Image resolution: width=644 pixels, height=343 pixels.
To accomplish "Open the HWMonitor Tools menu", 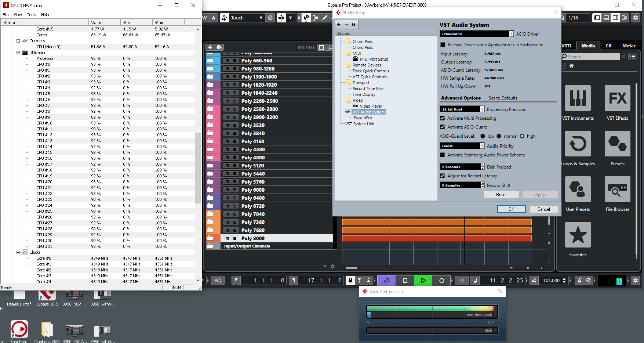I will tap(32, 15).
